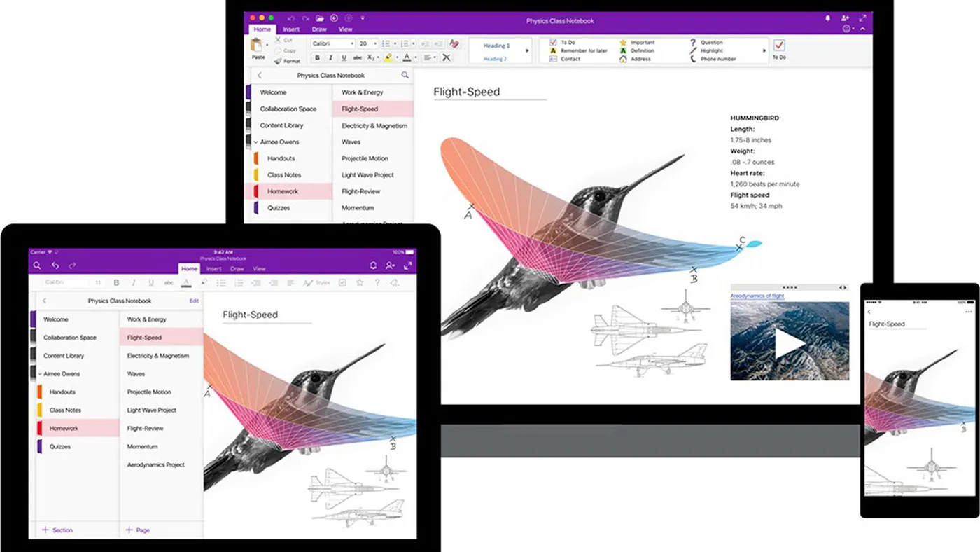This screenshot has width=980, height=552.
Task: Toggle bold formatting on the ribbon
Action: click(x=318, y=57)
